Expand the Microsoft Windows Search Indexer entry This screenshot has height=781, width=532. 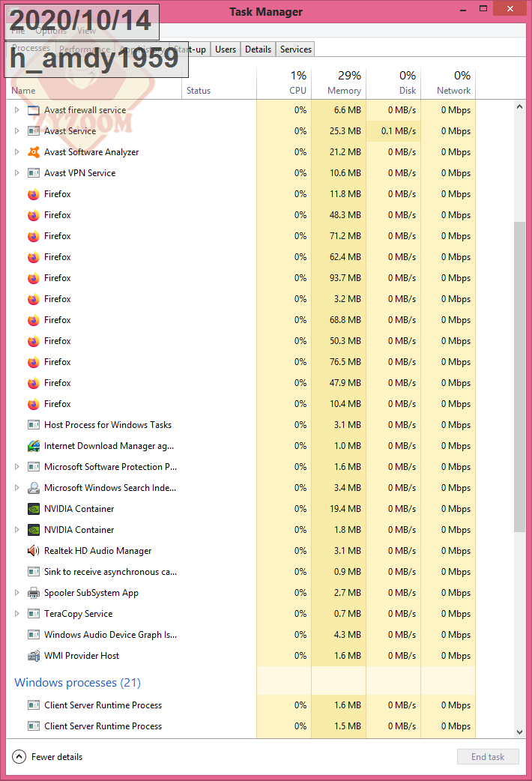click(16, 488)
